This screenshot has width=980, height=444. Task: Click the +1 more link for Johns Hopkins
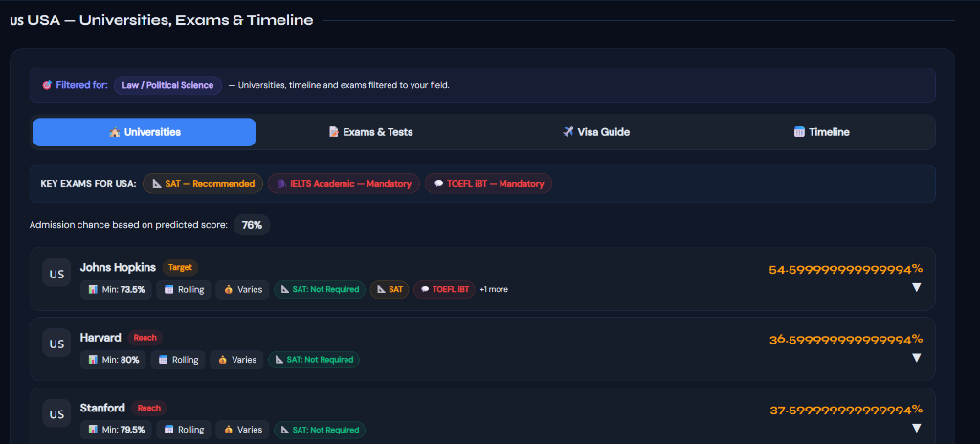tap(494, 290)
